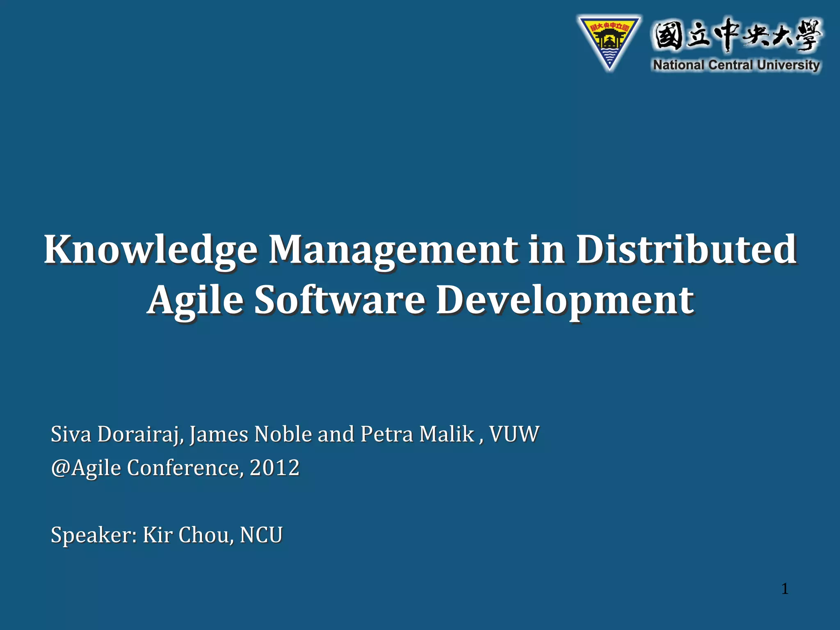Click the year '2012'
The image size is (840, 630).
tap(274, 468)
